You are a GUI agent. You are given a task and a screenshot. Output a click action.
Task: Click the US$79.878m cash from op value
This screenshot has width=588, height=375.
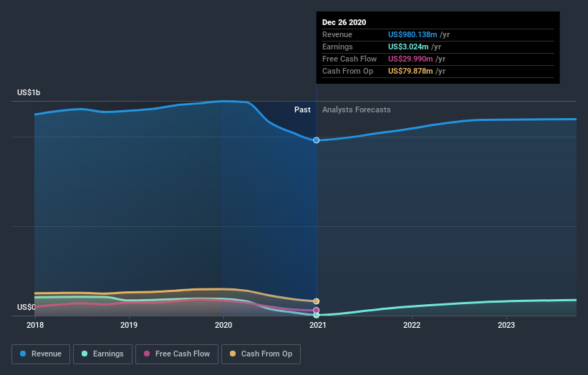click(x=410, y=71)
